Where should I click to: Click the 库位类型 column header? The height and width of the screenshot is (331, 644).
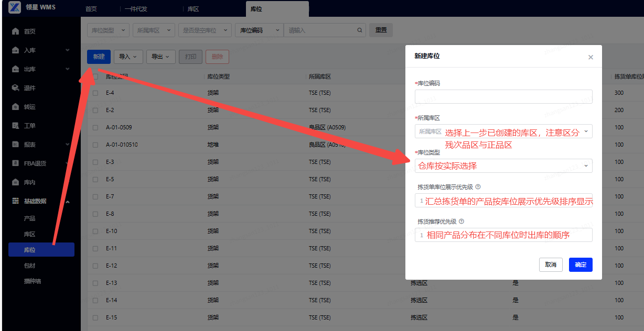click(218, 76)
